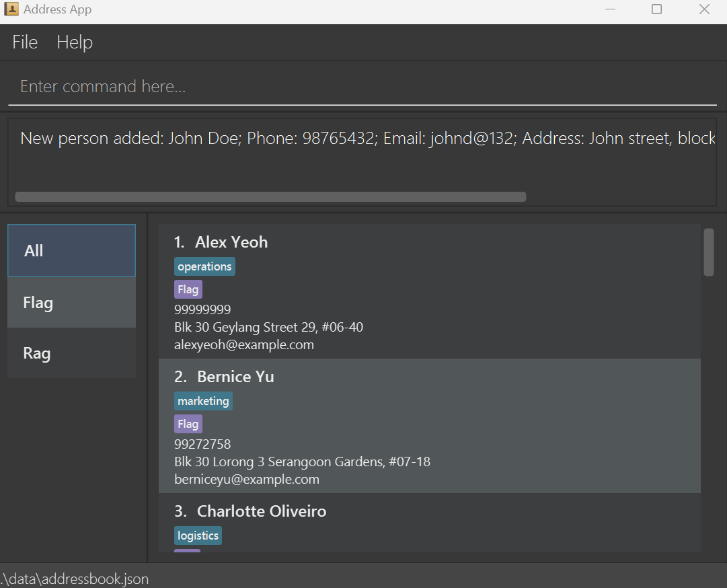The image size is (727, 588).
Task: Click the Flag label on Bernice Yu
Action: pos(188,424)
